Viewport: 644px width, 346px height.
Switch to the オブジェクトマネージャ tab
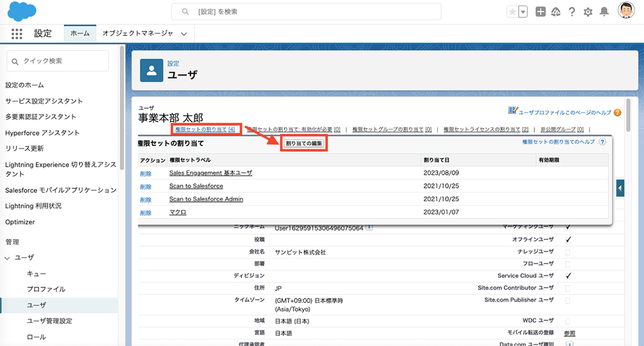click(x=138, y=33)
